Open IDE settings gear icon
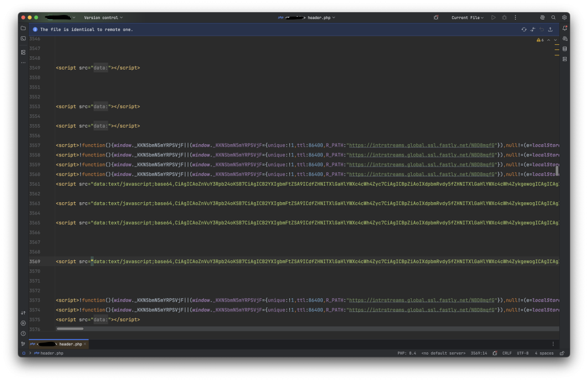Image resolution: width=588 pixels, height=381 pixels. click(564, 18)
